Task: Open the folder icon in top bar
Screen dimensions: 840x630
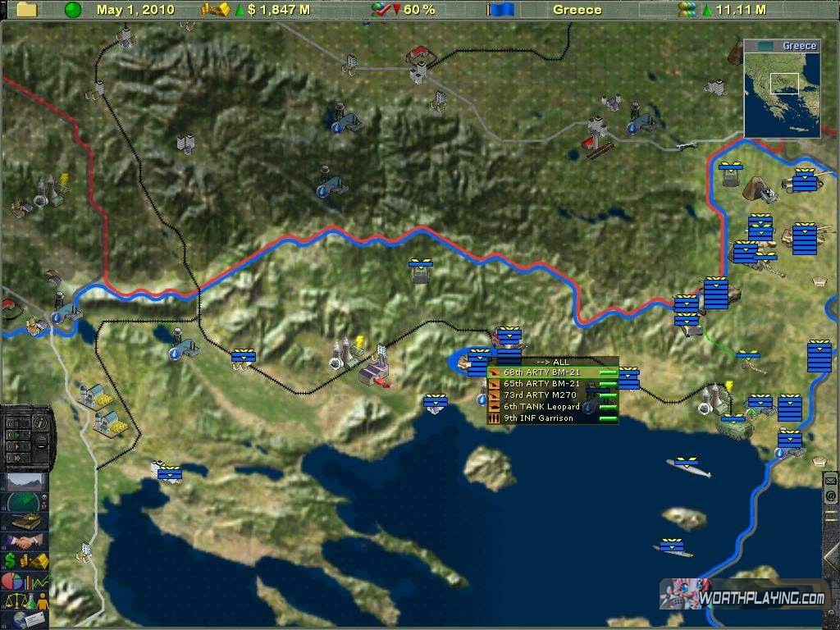Action: (x=27, y=10)
